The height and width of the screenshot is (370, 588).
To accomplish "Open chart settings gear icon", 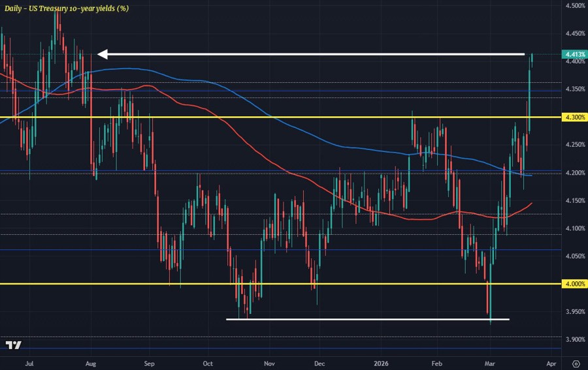I will (576, 363).
